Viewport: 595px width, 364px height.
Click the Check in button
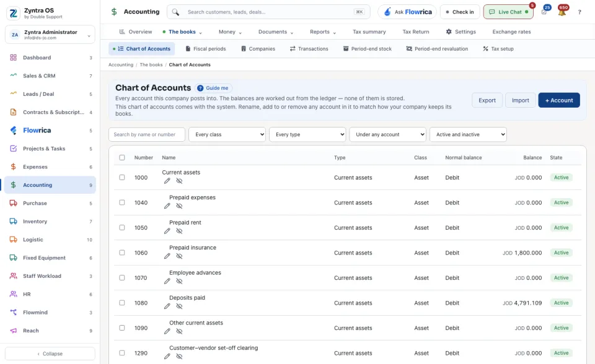coord(460,12)
